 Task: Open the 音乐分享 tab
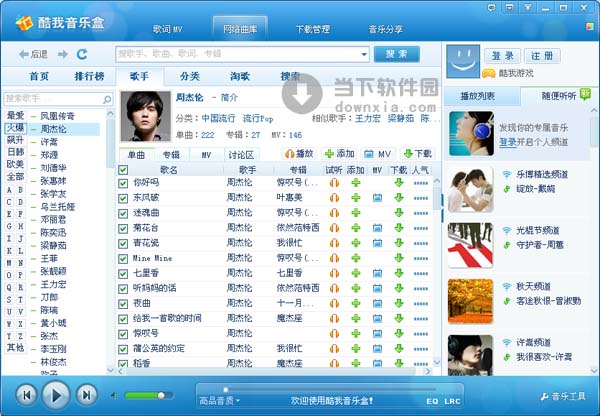(385, 29)
